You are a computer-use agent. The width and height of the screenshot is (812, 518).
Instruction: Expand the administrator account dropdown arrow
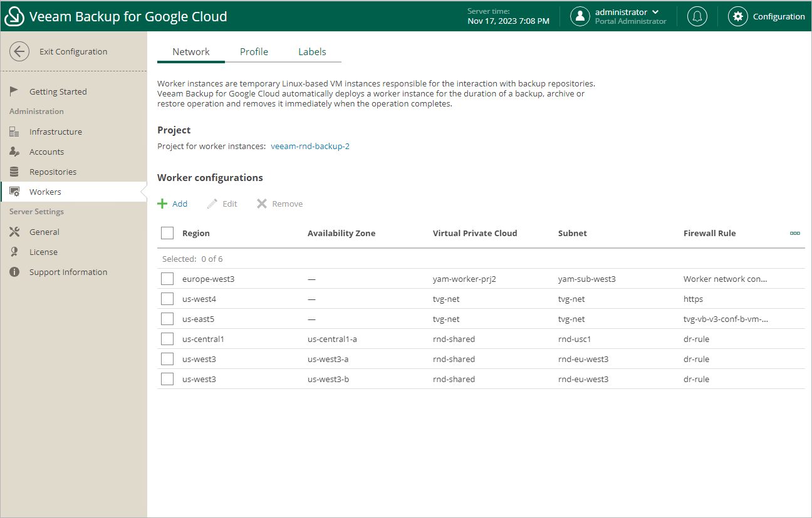point(655,12)
